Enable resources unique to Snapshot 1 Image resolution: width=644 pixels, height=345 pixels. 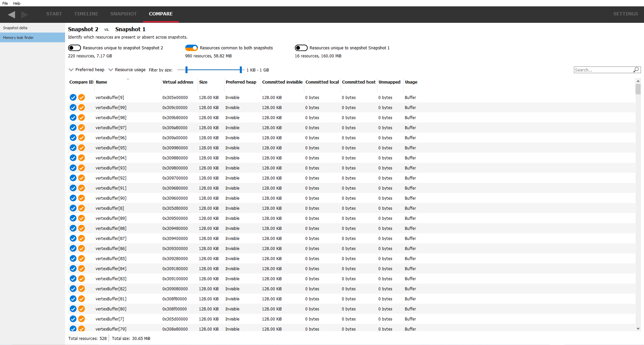click(x=301, y=48)
